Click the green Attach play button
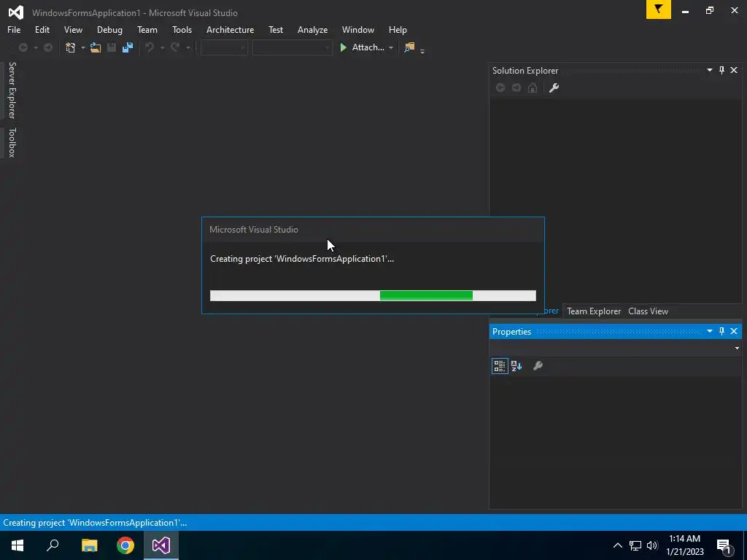747x560 pixels. (x=343, y=47)
